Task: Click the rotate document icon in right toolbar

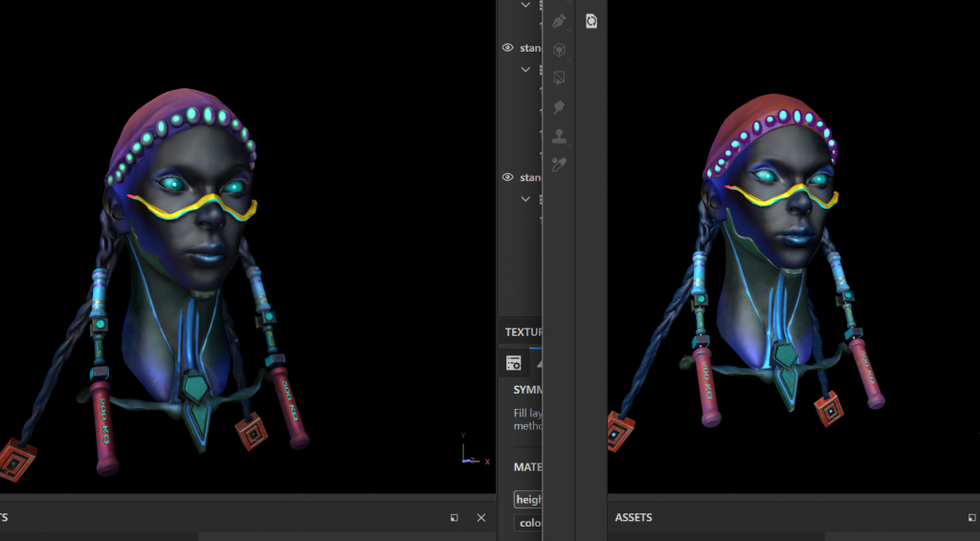Action: tap(591, 21)
